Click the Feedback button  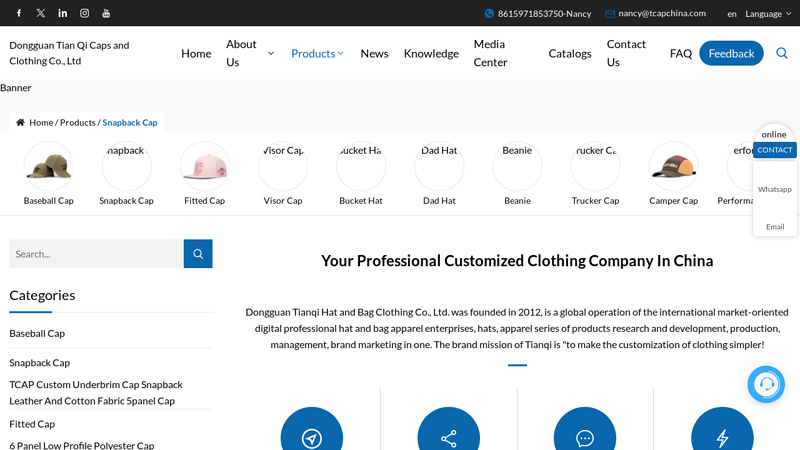(731, 53)
